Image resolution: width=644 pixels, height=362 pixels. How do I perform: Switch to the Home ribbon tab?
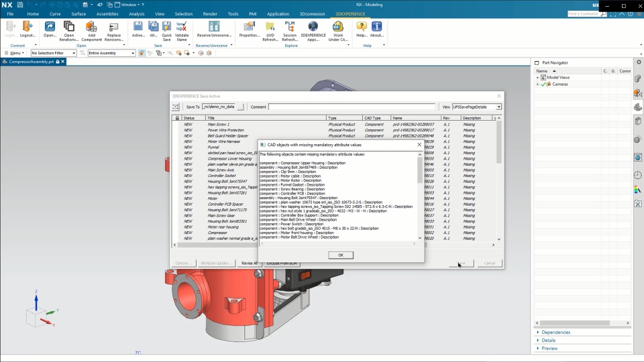33,14
